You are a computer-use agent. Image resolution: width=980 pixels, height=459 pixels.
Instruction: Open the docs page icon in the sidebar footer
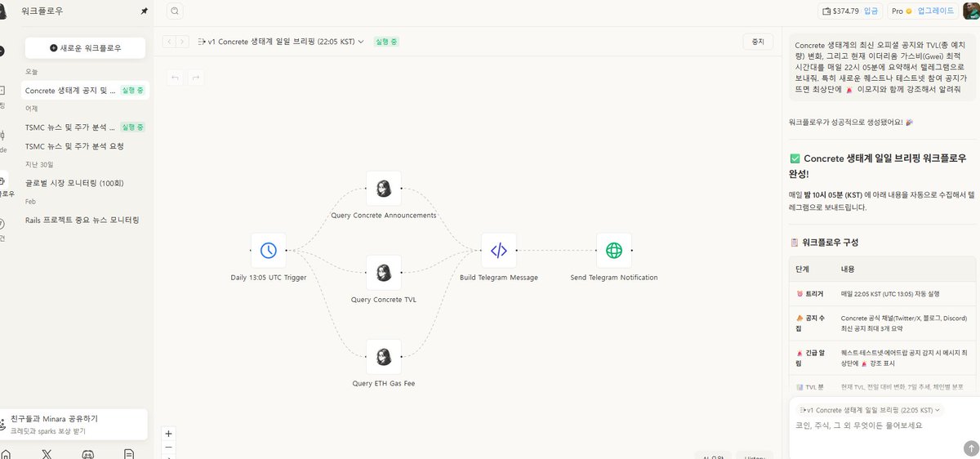[x=128, y=453]
